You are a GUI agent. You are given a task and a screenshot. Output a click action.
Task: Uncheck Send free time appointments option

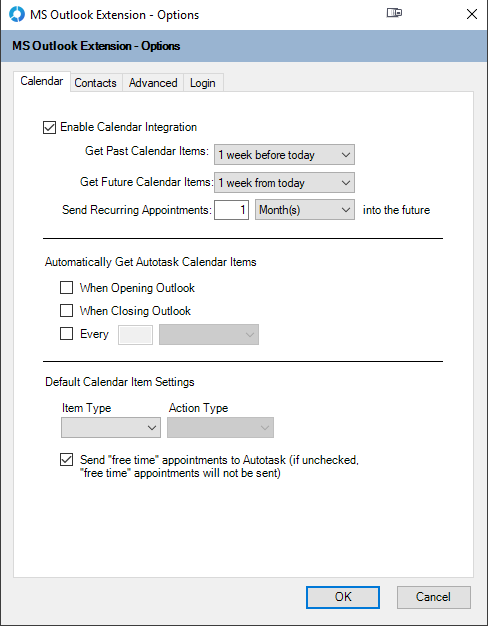[66, 460]
